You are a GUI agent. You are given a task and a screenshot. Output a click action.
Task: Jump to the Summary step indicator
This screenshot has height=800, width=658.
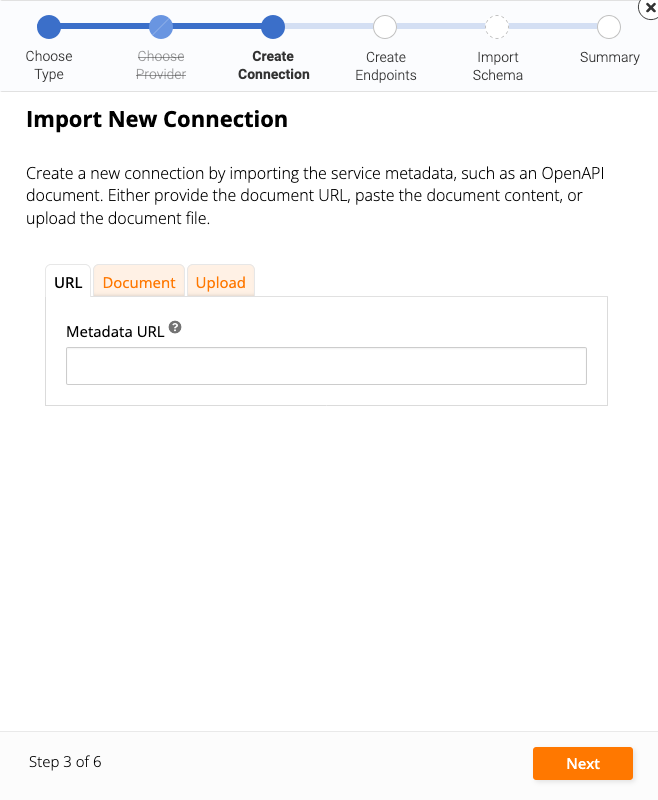tap(609, 27)
